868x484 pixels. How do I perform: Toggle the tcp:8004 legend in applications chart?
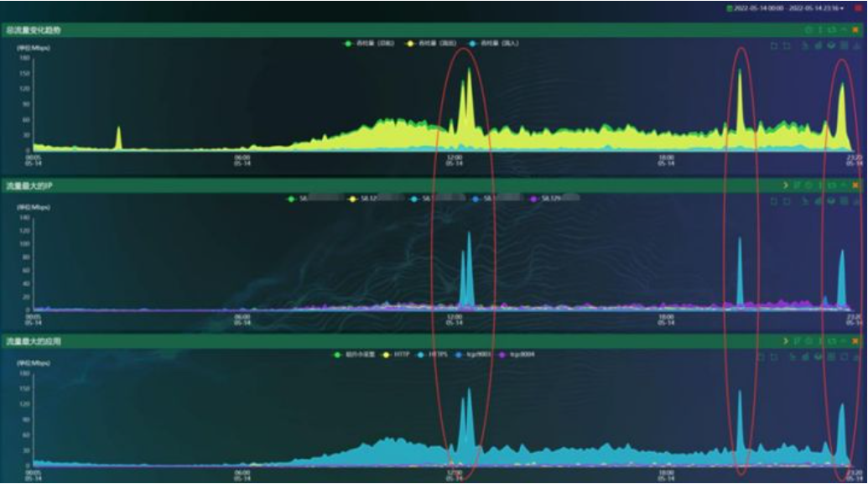(x=517, y=355)
